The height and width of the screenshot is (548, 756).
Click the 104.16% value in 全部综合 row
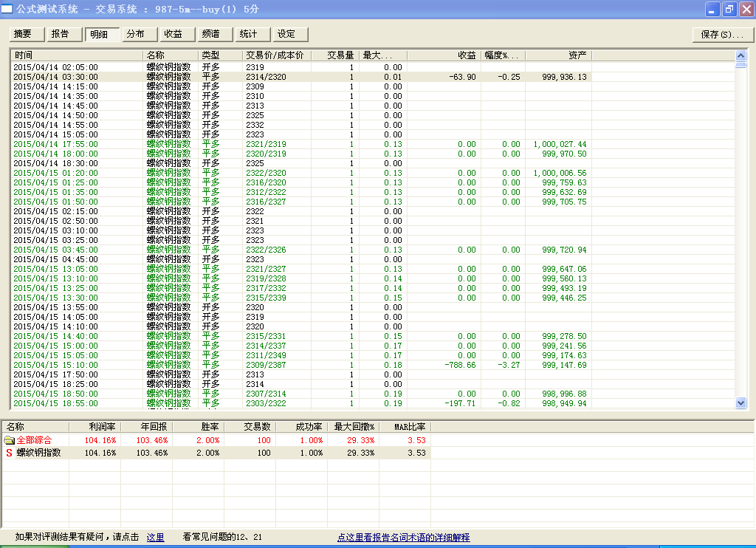click(x=100, y=440)
